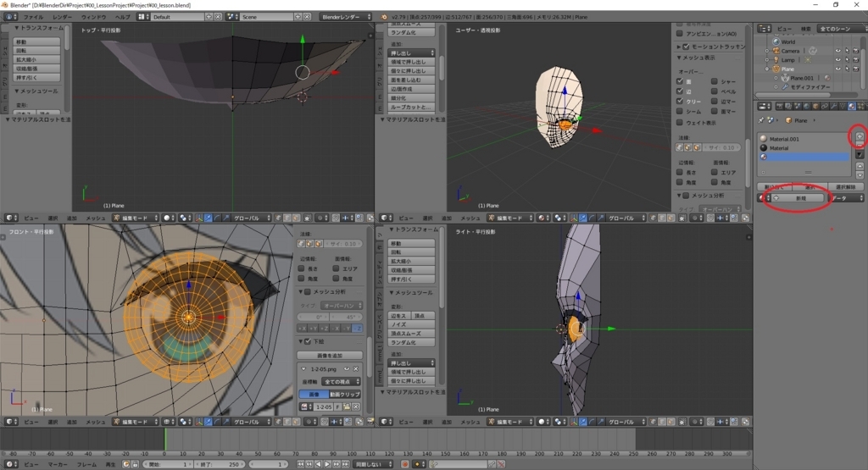Click the green current frame marker in timeline
Screen dimensions: 868x470
(x=165, y=439)
